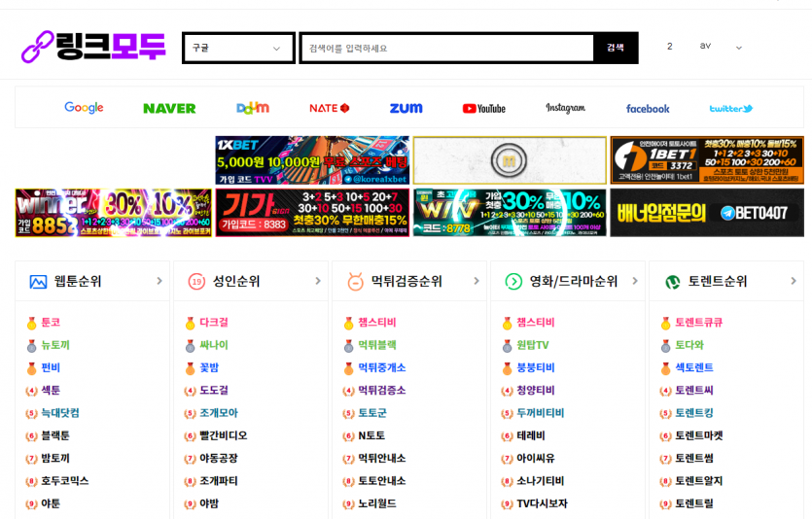812x519 pixels.
Task: Open the 아이씨유 link
Action: [536, 459]
